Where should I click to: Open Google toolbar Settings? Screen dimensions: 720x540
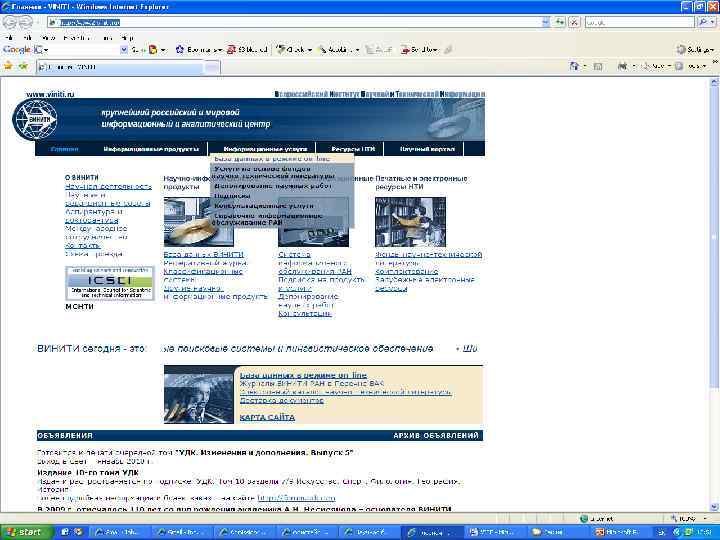695,50
